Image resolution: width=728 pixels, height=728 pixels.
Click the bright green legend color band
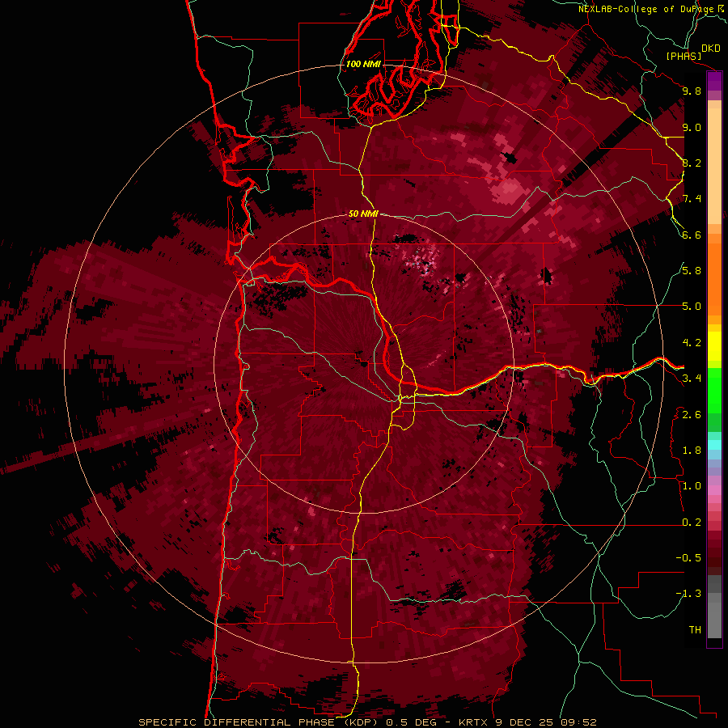pos(714,390)
